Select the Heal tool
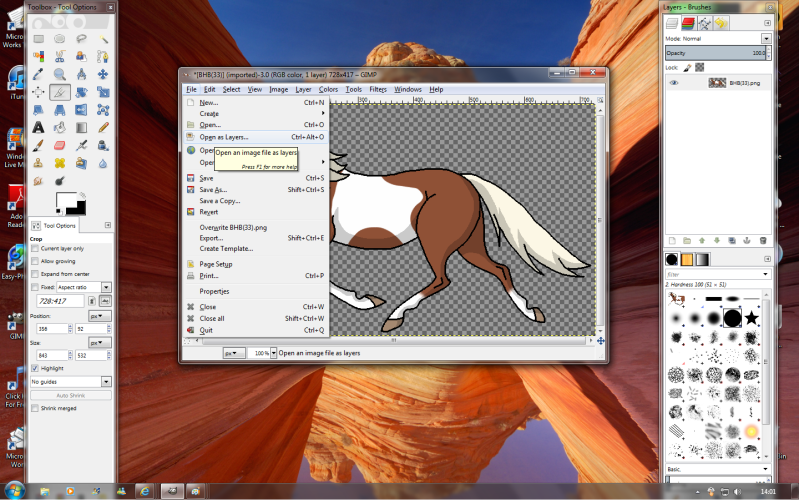The image size is (799, 504). coord(60,164)
